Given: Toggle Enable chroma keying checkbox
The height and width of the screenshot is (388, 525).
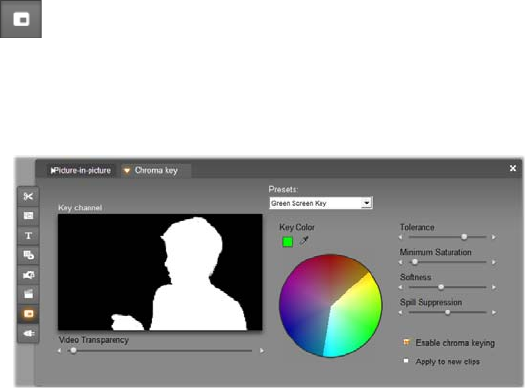Looking at the screenshot, I should coord(406,342).
